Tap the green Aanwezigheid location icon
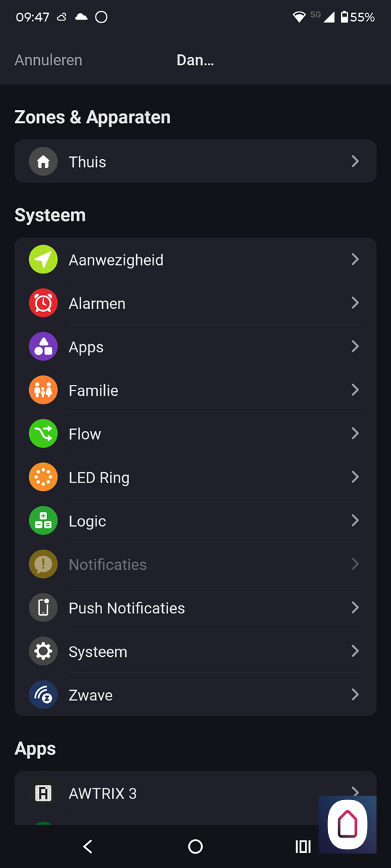 43,260
